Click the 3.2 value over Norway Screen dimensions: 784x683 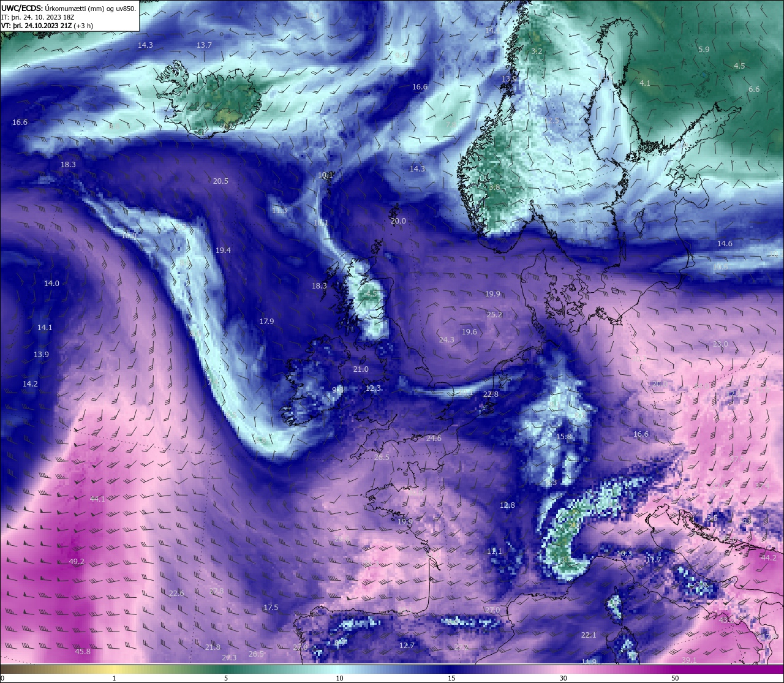(537, 51)
